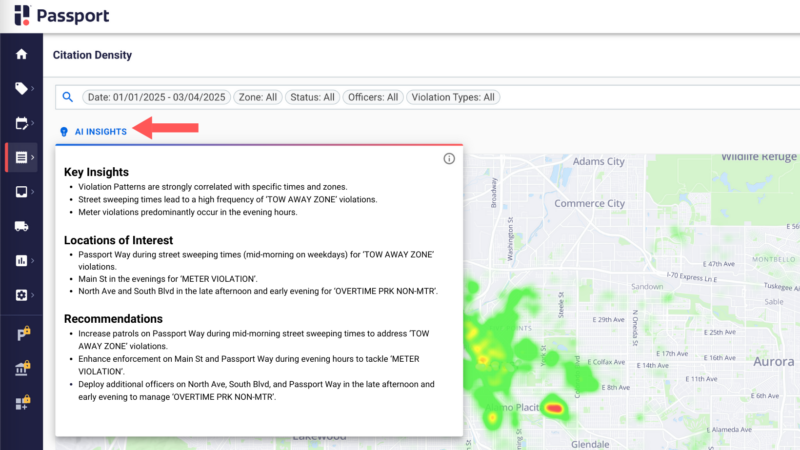Click the search magnifier icon

pyautogui.click(x=68, y=97)
